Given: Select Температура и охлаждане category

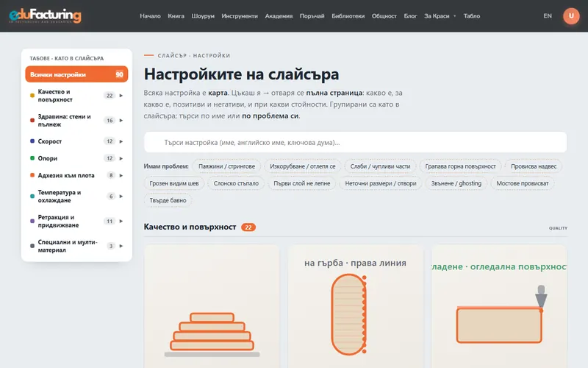Looking at the screenshot, I should pos(76,196).
